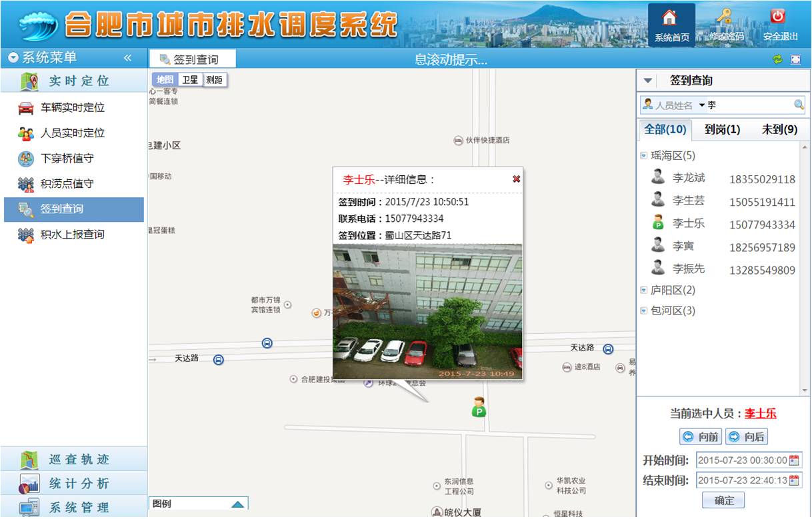Activate the 测距 measuring tool

pyautogui.click(x=214, y=80)
